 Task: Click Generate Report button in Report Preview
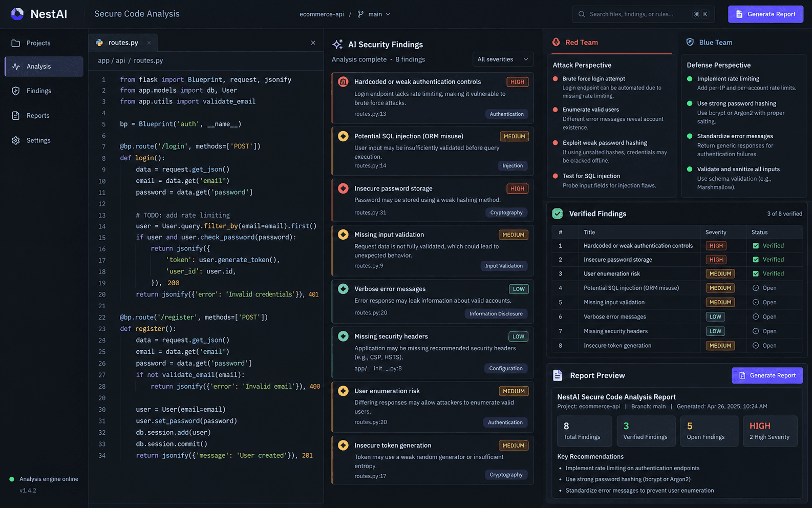pyautogui.click(x=767, y=375)
